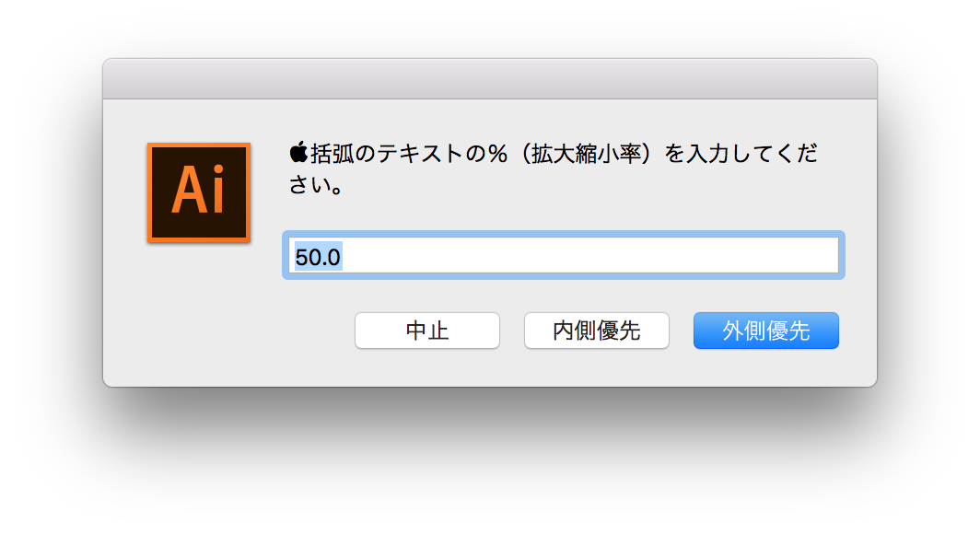980x534 pixels.
Task: Click the text を入力してくだ in the prompt
Action: pos(741,153)
